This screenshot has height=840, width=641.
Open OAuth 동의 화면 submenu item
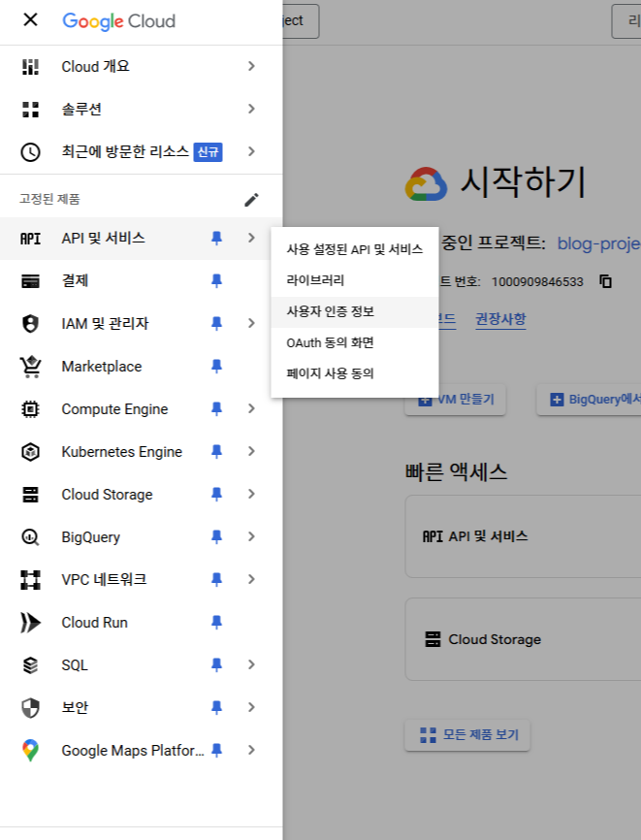[x=355, y=342]
